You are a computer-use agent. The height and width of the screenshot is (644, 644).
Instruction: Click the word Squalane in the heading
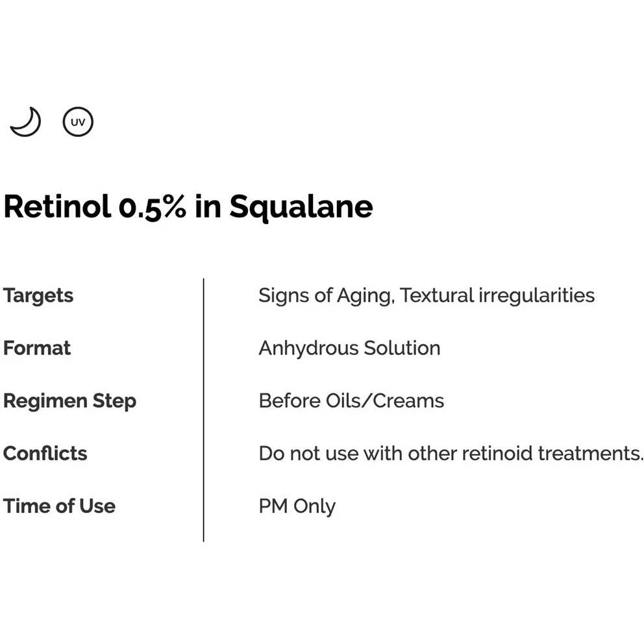click(x=301, y=207)
